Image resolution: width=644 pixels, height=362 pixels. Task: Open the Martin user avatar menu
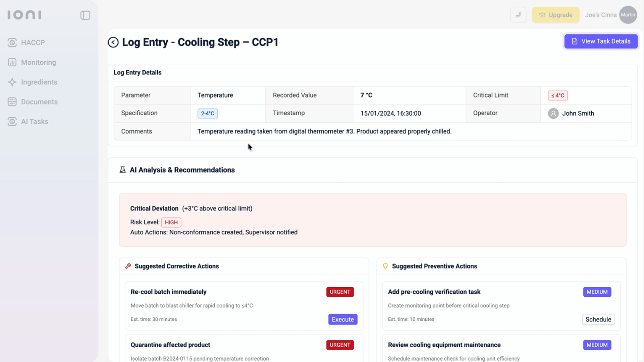click(628, 15)
